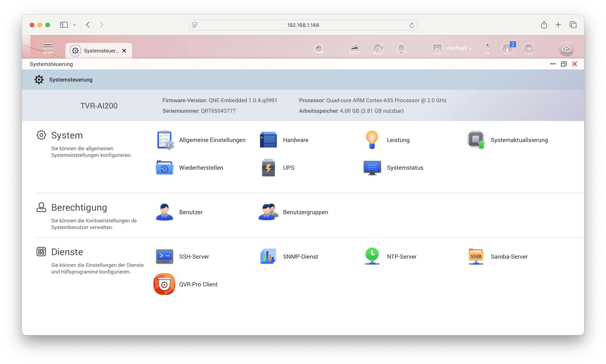This screenshot has width=606, height=364.
Task: Open the NTP-Server clock icon
Action: pyautogui.click(x=372, y=256)
